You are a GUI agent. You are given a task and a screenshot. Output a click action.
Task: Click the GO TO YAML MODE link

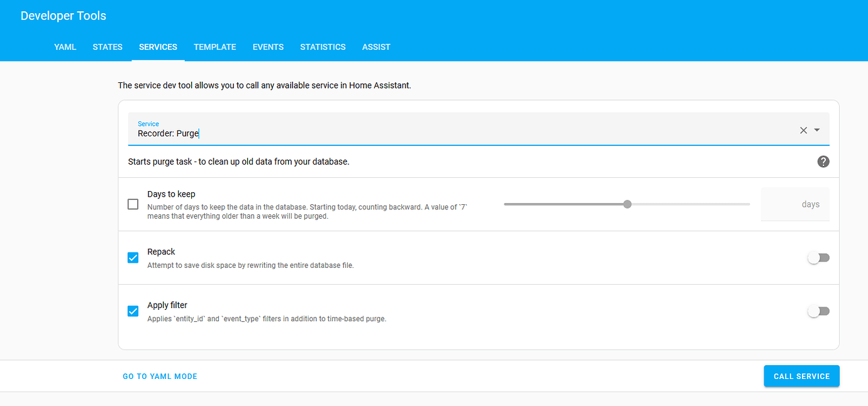pos(160,376)
